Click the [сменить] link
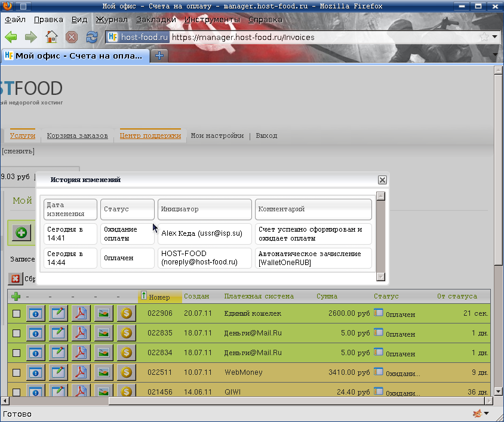Viewport: 504px width, 422px height. pos(18,151)
